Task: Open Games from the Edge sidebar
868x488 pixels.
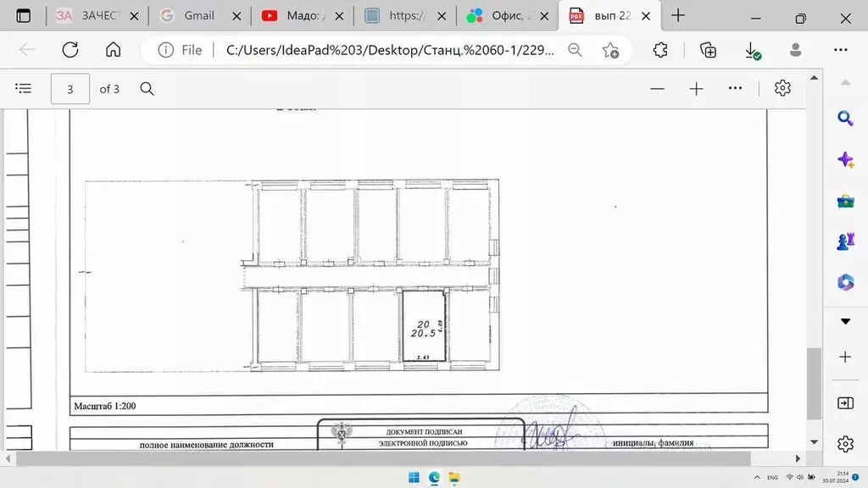Action: 845,240
